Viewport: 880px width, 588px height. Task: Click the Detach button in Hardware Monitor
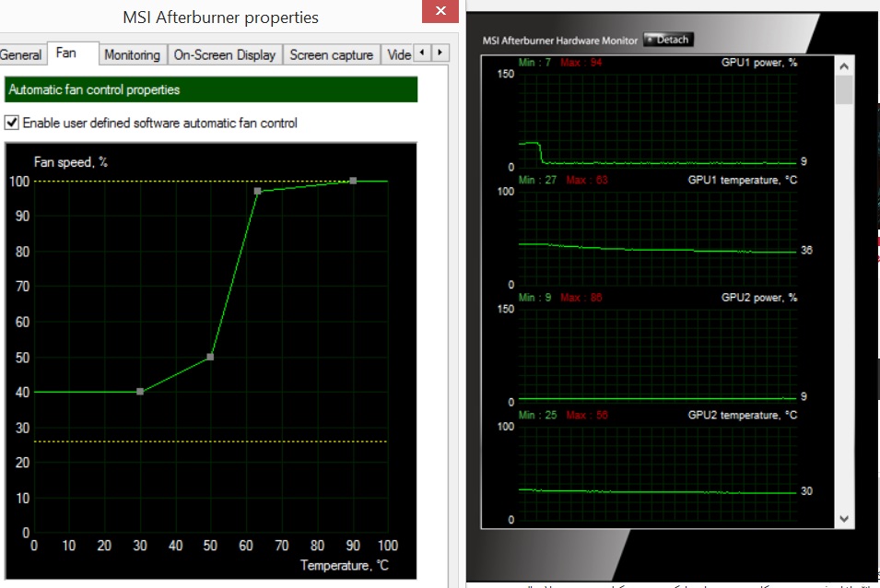[668, 40]
